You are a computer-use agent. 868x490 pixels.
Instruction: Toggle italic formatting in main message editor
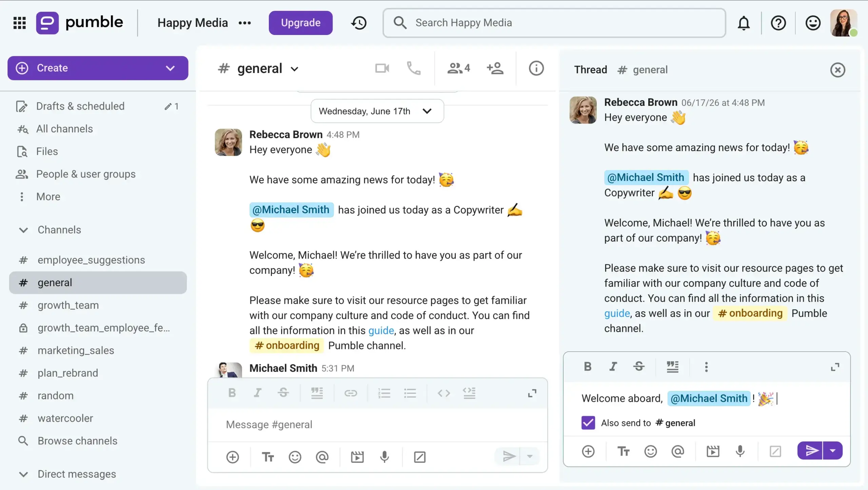257,393
